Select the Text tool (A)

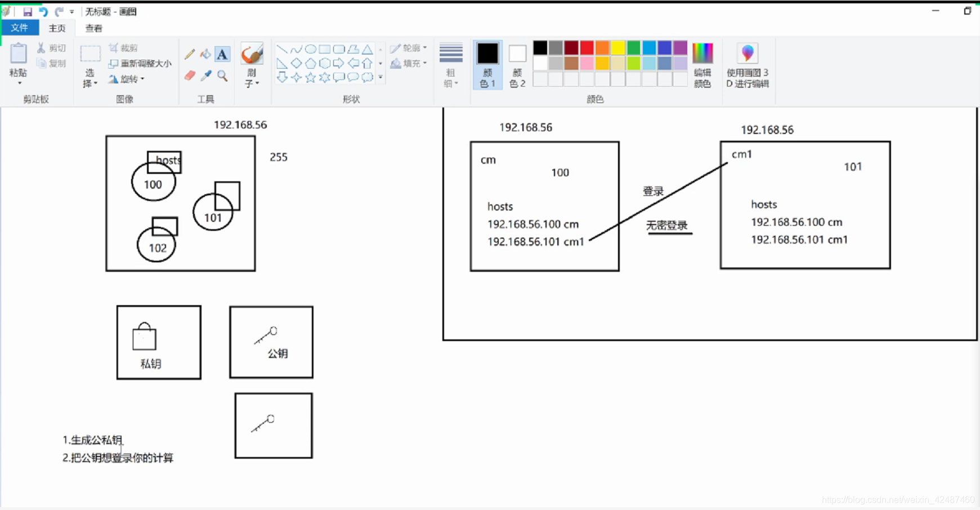[x=222, y=55]
